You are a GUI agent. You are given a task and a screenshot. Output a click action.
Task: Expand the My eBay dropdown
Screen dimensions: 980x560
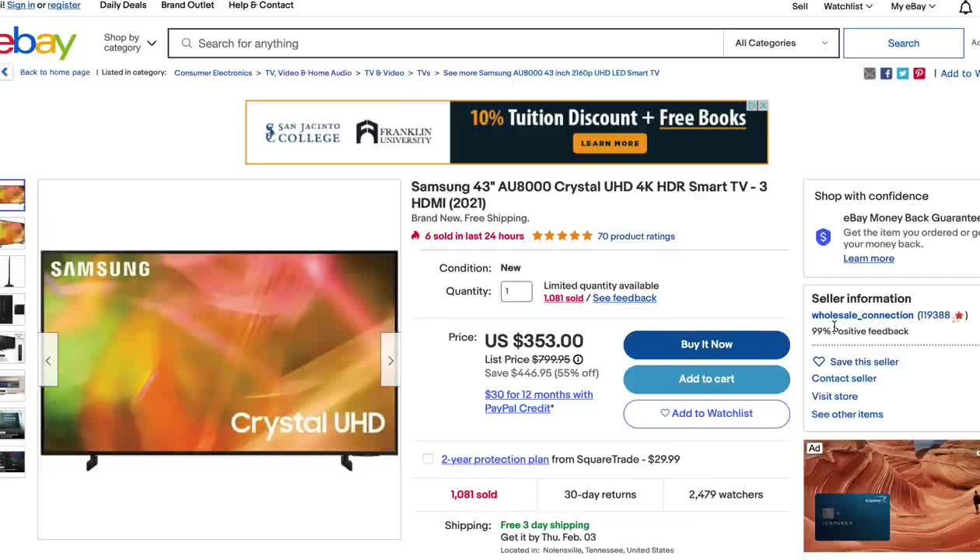pos(913,6)
